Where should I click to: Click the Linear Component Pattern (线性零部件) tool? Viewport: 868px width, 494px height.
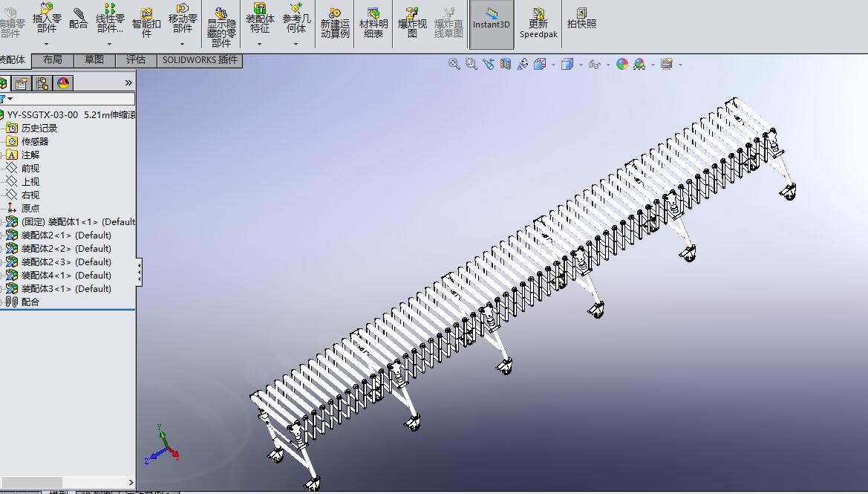110,18
